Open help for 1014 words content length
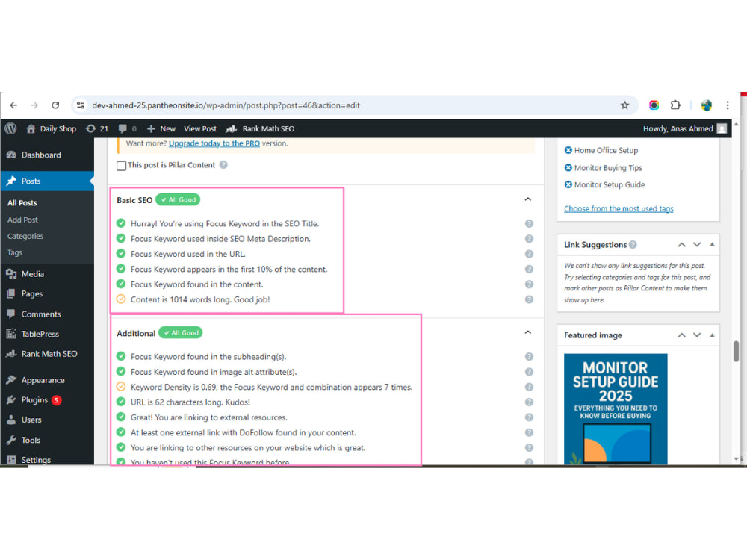 (x=529, y=299)
